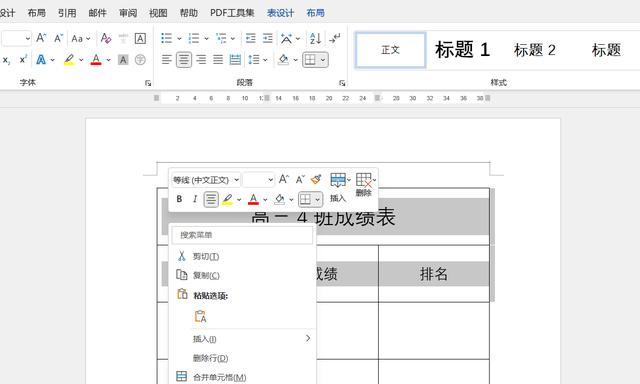The image size is (640, 384).
Task: Click mini toolbar 删除 table button
Action: (x=364, y=184)
